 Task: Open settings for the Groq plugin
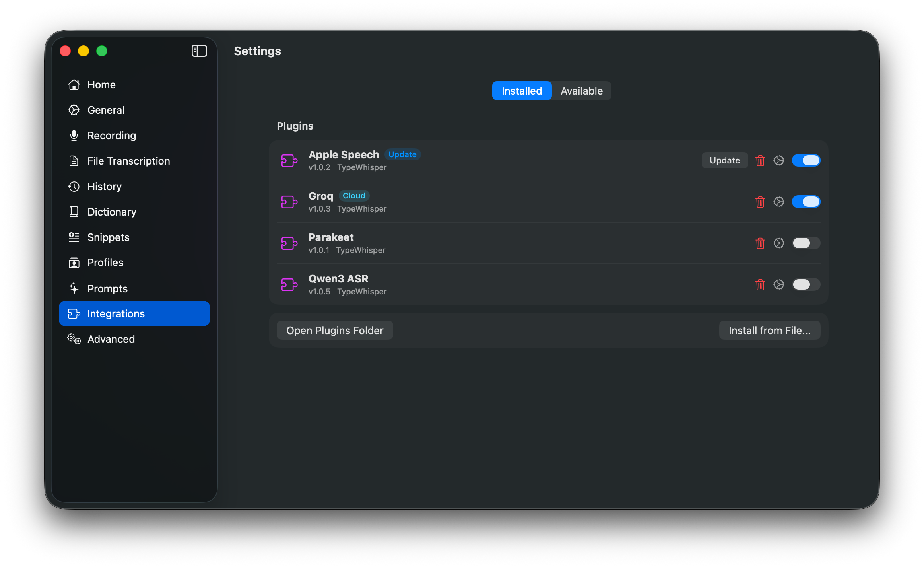779,202
